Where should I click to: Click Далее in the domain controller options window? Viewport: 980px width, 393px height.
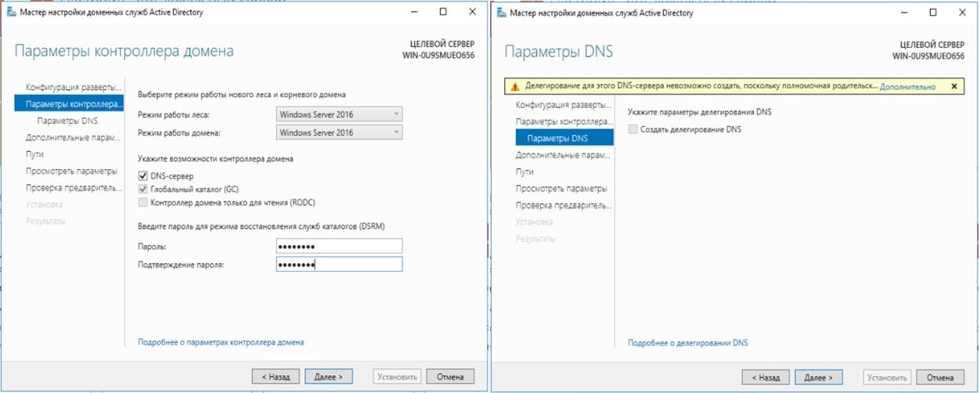click(x=329, y=377)
